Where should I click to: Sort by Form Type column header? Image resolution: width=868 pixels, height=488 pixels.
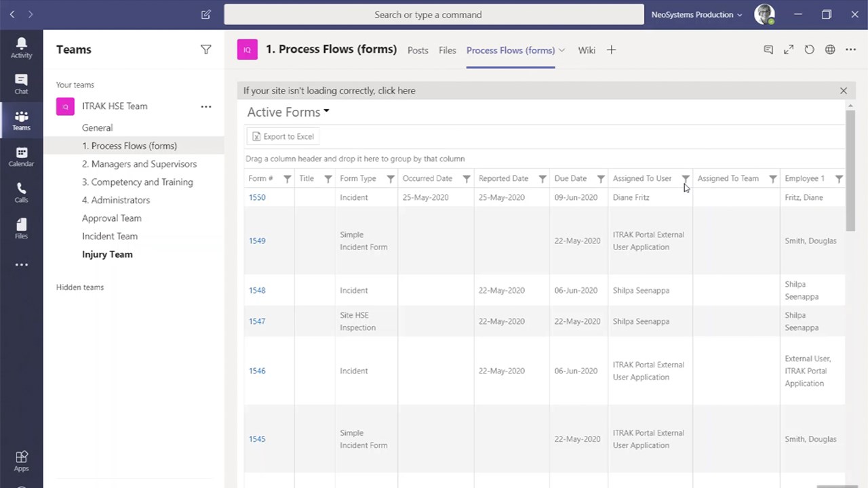(x=358, y=179)
